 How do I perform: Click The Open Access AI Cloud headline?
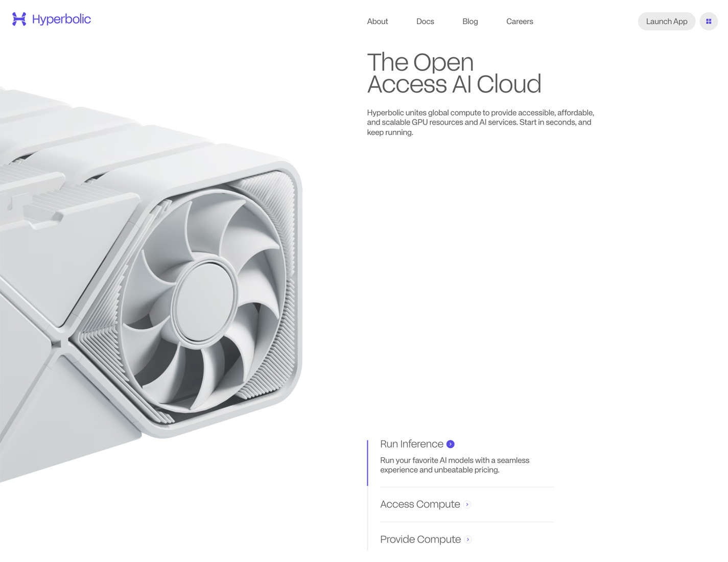[x=454, y=73]
